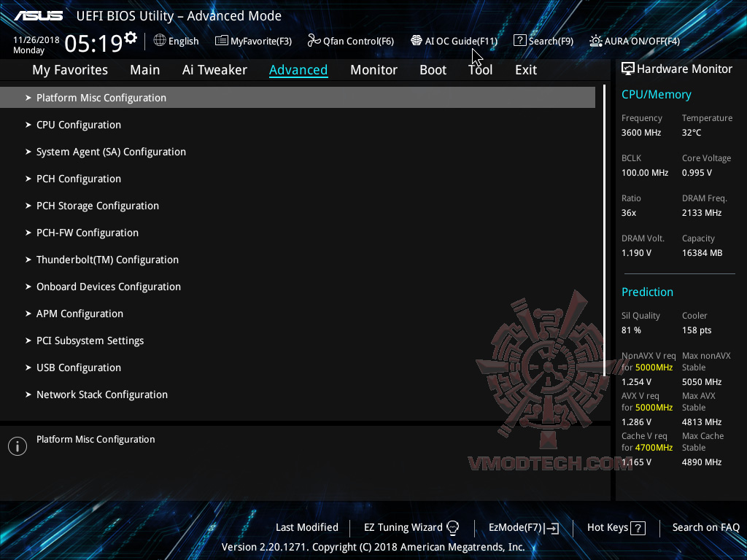Expand PCH-FW Configuration arrow
The image size is (747, 560).
coord(28,233)
